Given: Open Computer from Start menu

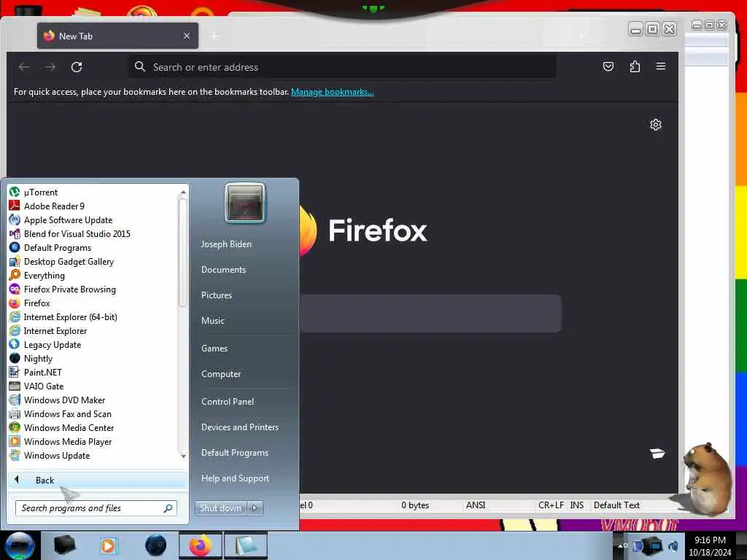Looking at the screenshot, I should pos(221,374).
